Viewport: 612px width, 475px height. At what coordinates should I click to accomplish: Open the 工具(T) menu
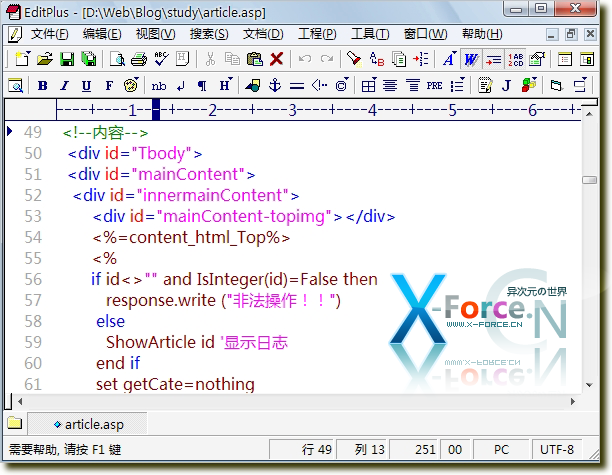[370, 34]
